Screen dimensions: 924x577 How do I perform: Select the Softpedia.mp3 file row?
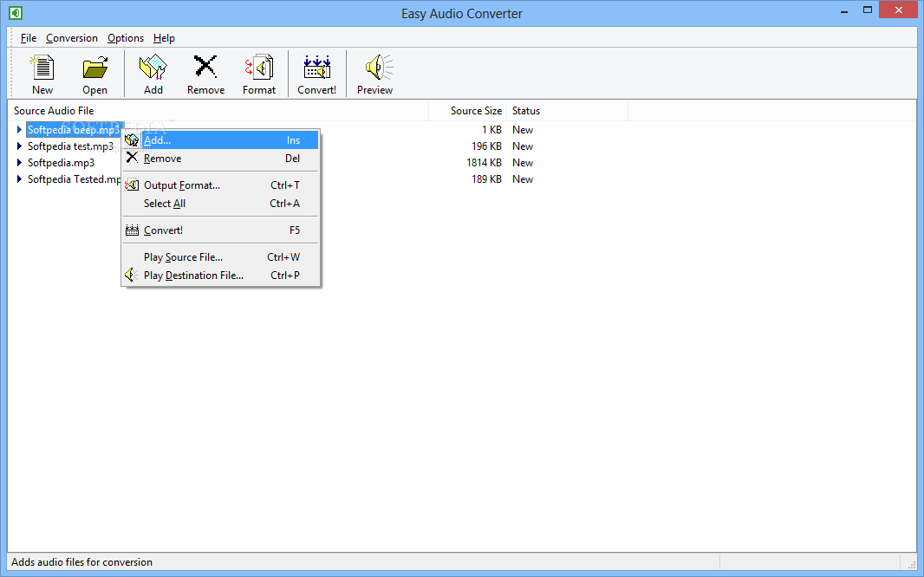point(61,163)
